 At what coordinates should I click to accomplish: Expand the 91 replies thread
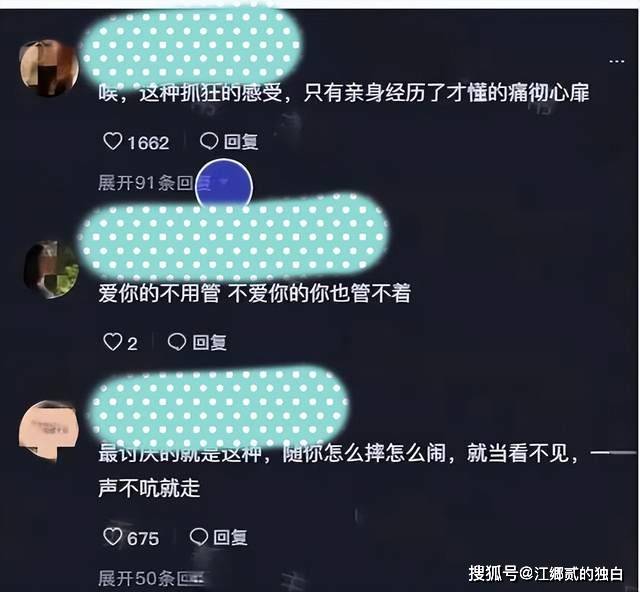tap(154, 183)
